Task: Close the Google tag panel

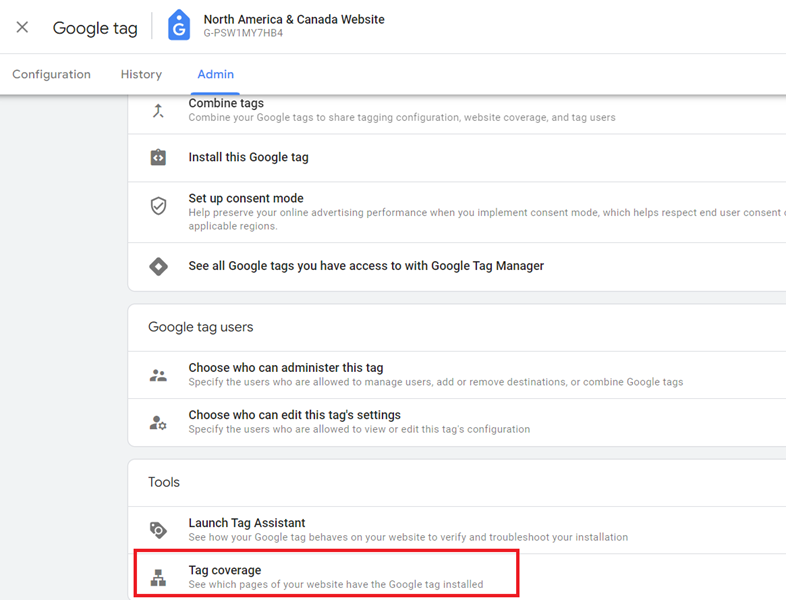Action: [22, 27]
